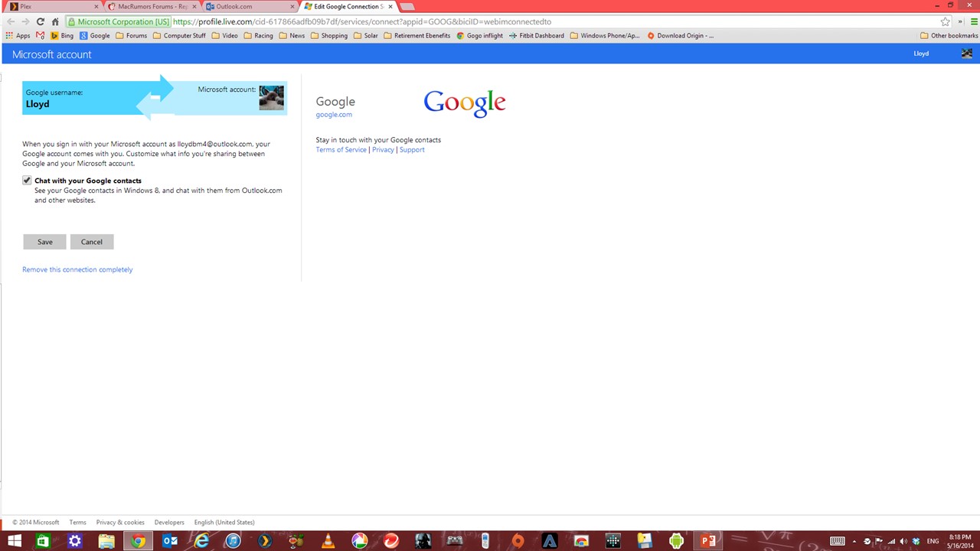Open the Bing bookmark

[62, 35]
